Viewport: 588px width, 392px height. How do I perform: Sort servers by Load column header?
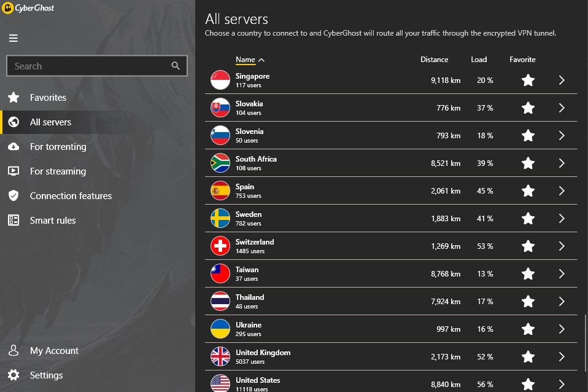pos(479,60)
